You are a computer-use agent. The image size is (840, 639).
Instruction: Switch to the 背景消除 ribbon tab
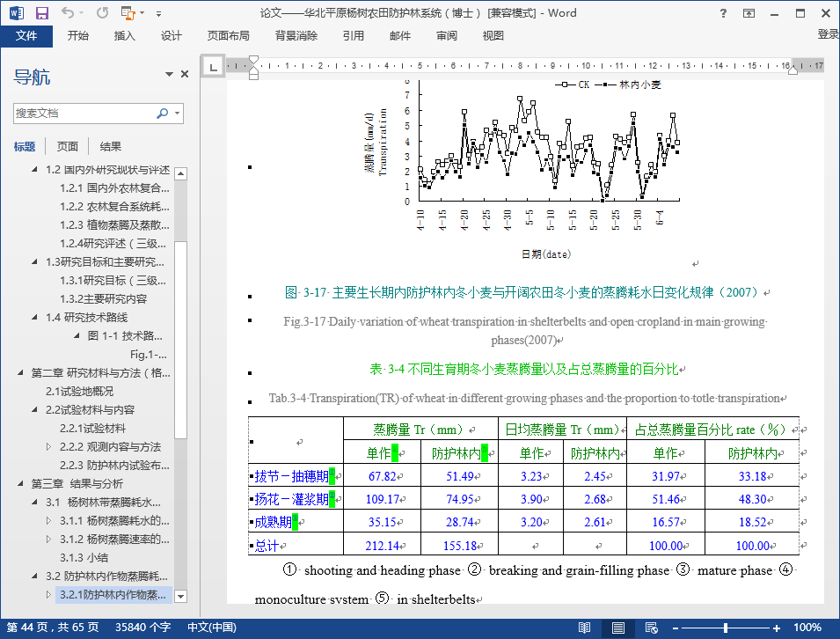click(x=296, y=36)
